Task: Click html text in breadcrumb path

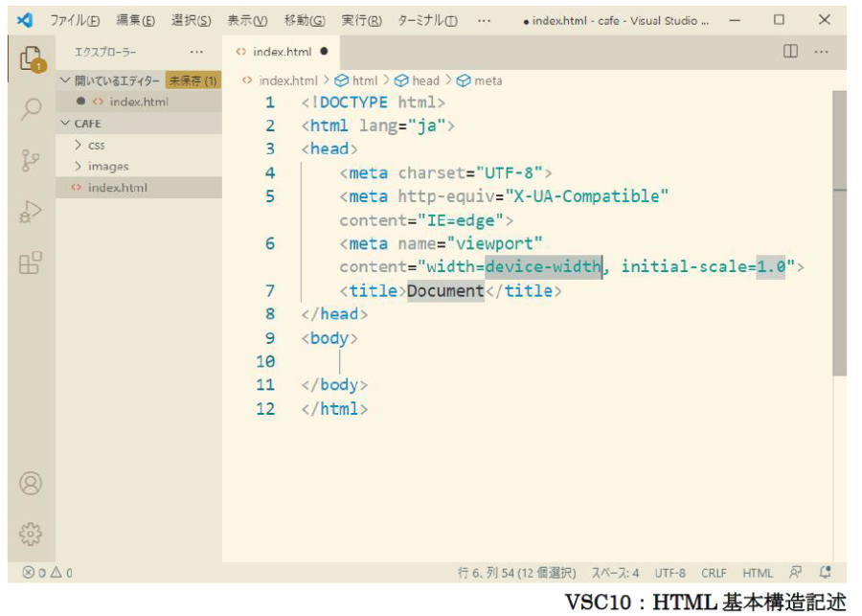Action: pyautogui.click(x=365, y=80)
